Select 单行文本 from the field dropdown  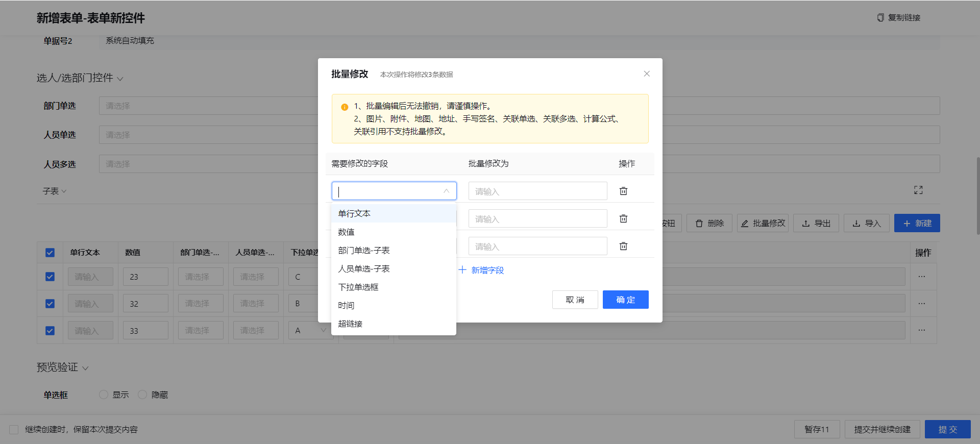coord(394,213)
